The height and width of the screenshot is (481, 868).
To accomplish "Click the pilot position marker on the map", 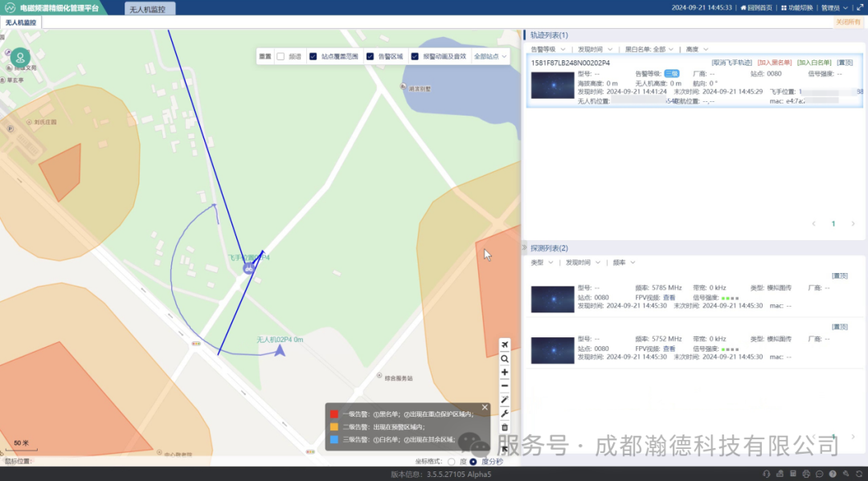I will [248, 269].
